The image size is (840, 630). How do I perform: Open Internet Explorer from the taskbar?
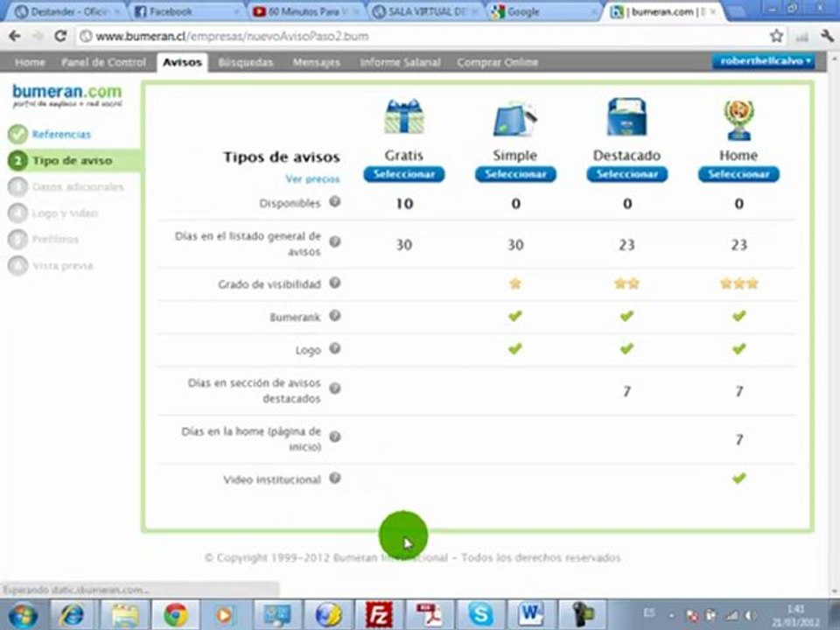(73, 615)
